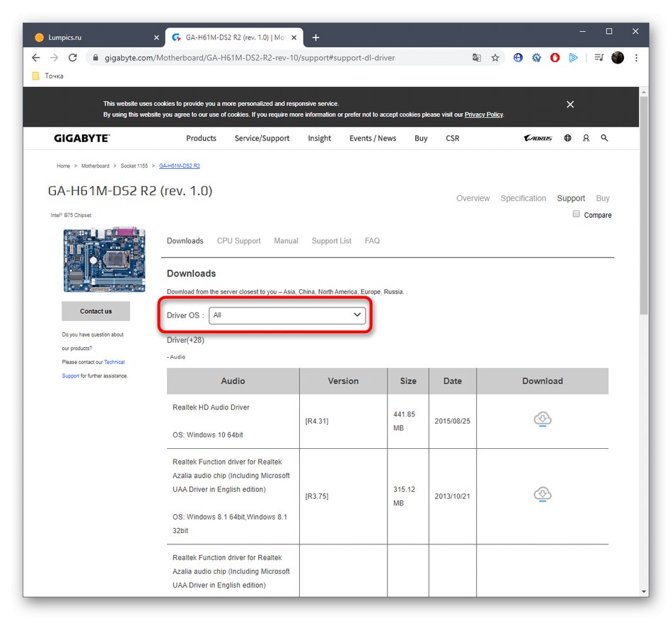The height and width of the screenshot is (620, 672).
Task: Switch to the Manual sub-tab
Action: pos(286,240)
